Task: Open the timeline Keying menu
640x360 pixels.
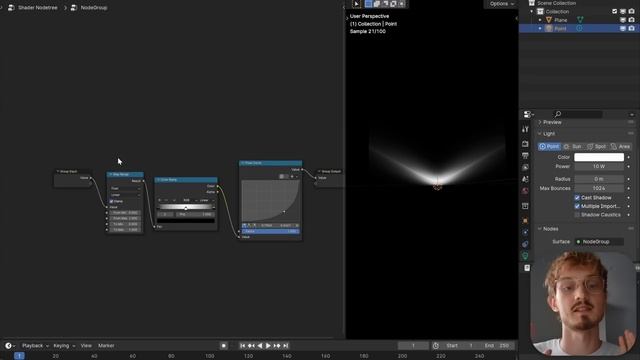Action: [x=64, y=346]
